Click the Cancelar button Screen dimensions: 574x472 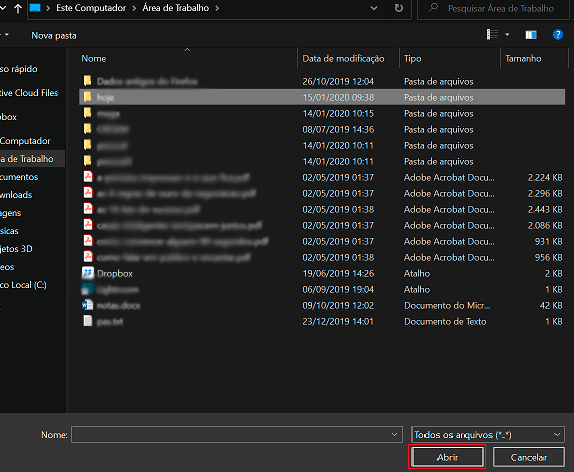(529, 457)
